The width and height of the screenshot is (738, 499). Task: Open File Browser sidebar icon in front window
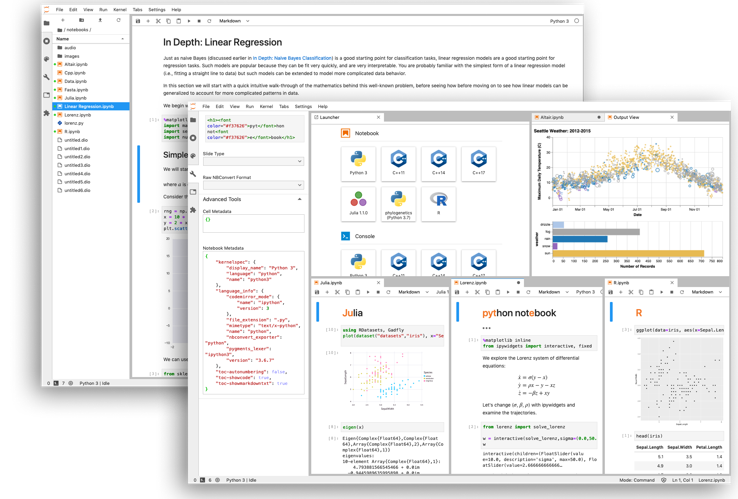tap(193, 120)
